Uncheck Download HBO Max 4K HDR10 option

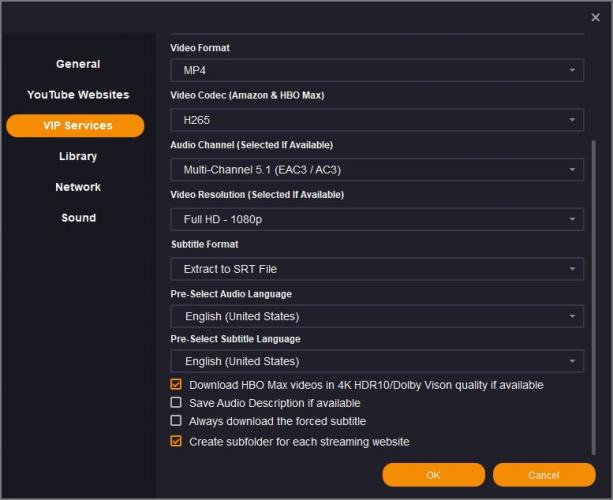pyautogui.click(x=177, y=385)
